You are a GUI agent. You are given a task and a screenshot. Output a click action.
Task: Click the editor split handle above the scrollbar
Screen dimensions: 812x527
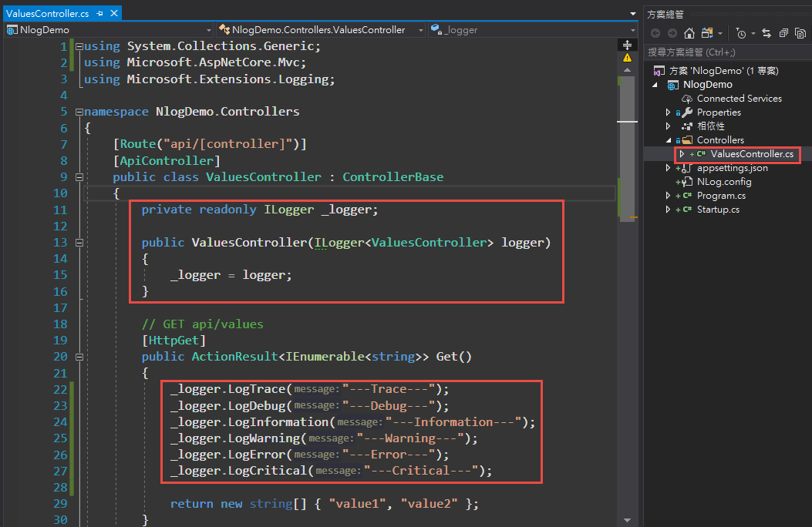(x=627, y=44)
